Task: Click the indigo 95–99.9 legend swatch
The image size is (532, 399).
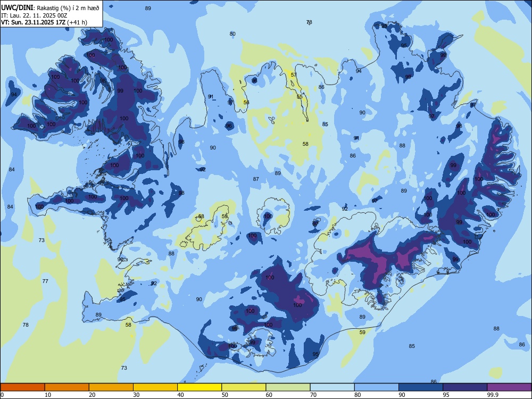Action: 465,387
